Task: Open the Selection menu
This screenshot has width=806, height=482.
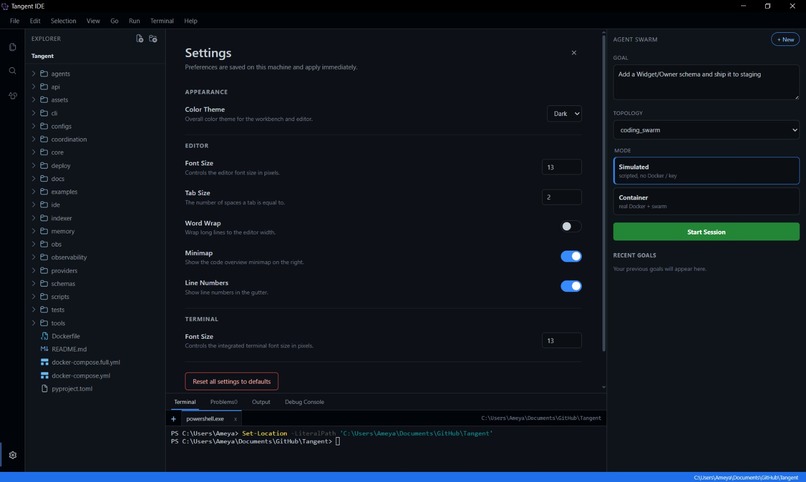Action: pyautogui.click(x=63, y=21)
